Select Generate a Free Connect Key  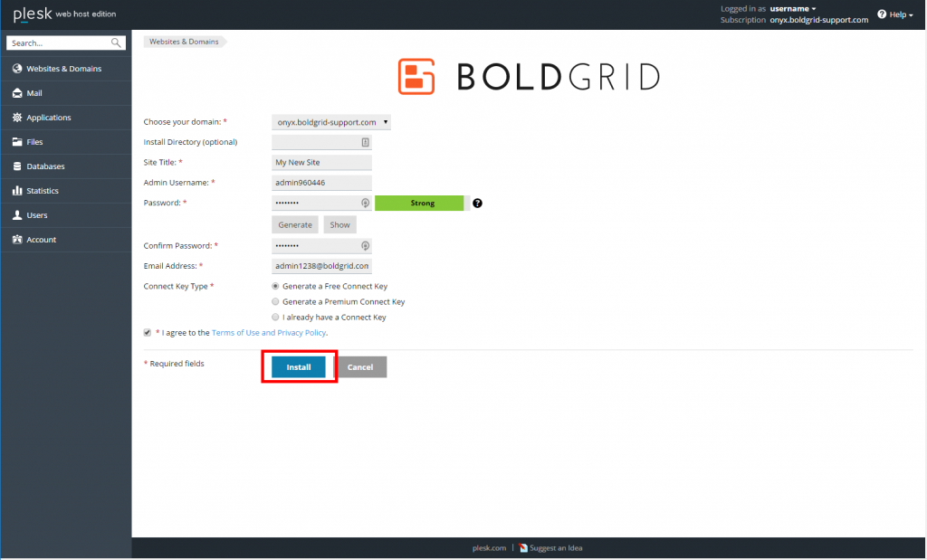pyautogui.click(x=275, y=286)
